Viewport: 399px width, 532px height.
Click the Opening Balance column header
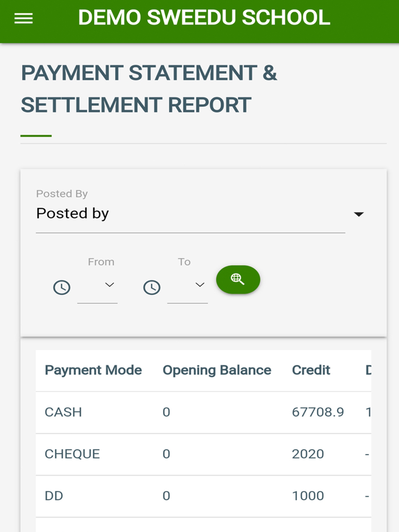(217, 370)
